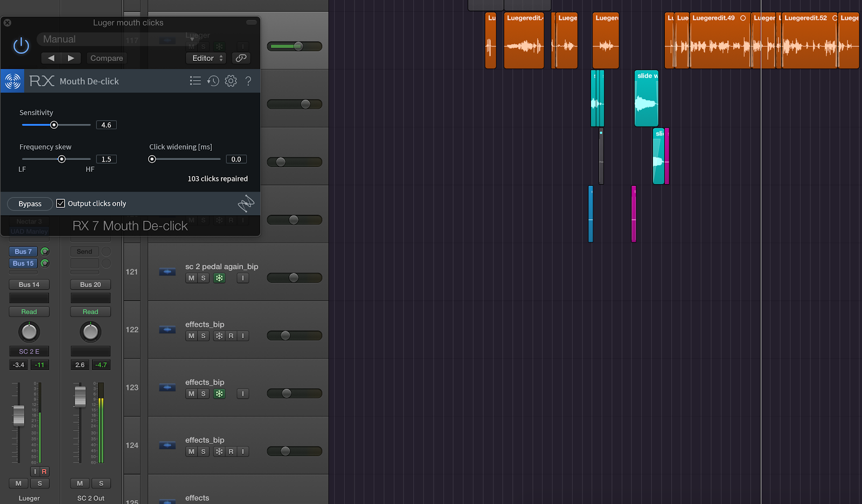Toggle Lueger input monitoring I button

(x=35, y=471)
